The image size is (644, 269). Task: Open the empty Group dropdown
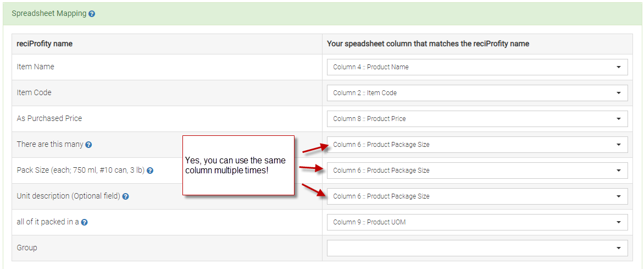coord(477,248)
